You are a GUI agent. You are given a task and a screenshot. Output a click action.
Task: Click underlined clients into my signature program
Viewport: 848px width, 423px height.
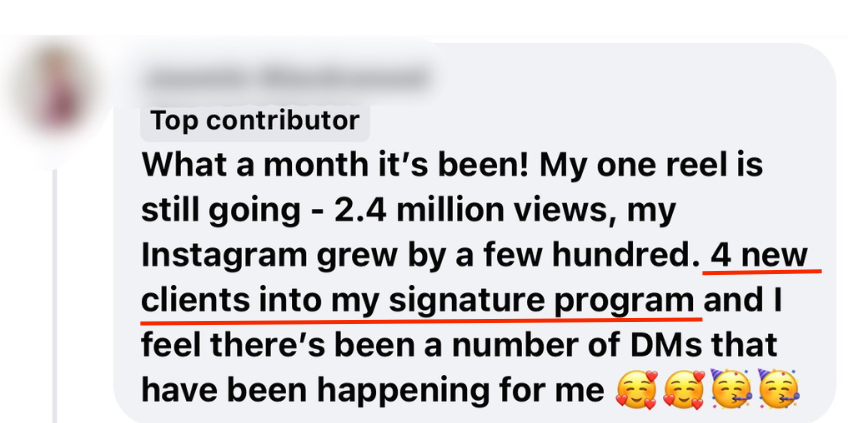[418, 300]
